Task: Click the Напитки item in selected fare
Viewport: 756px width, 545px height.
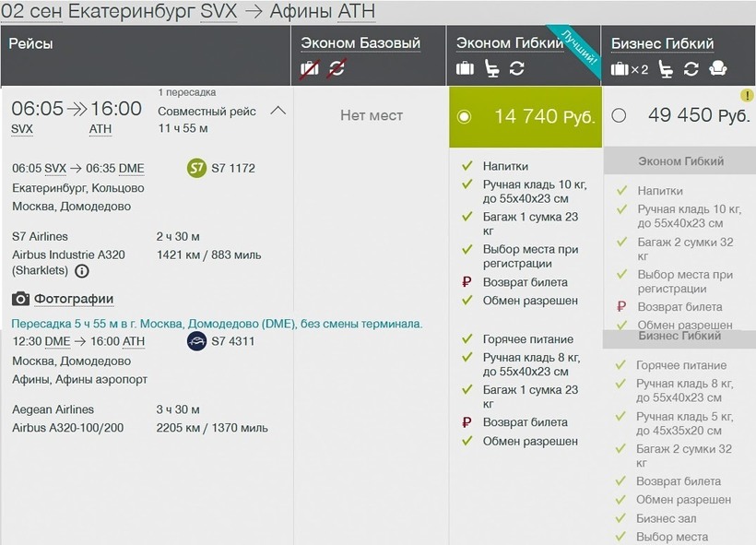Action: coord(505,166)
